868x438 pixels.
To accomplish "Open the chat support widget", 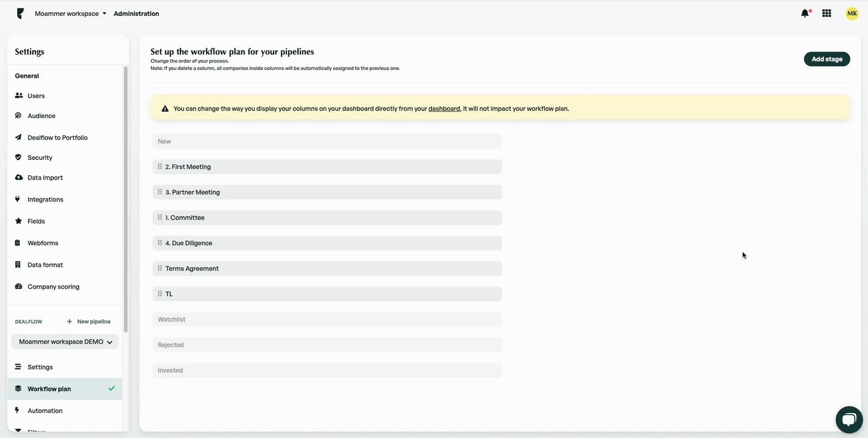I will pos(849,419).
